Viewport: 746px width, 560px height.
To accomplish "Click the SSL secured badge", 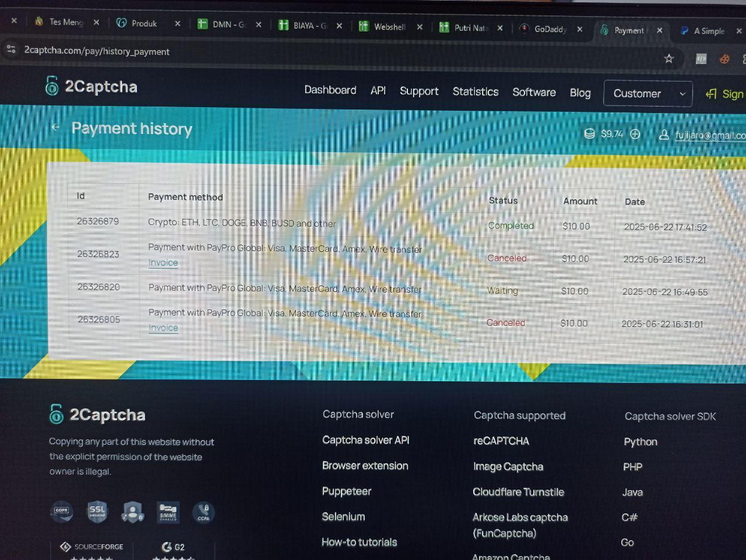I will click(97, 512).
